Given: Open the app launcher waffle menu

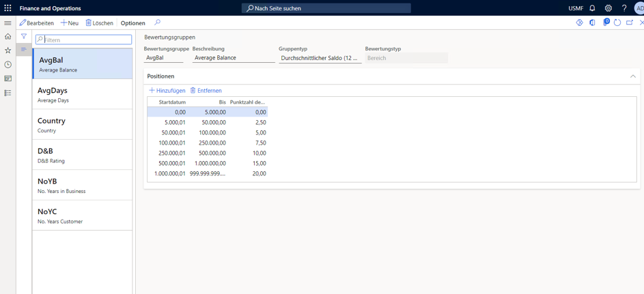Looking at the screenshot, I should click(x=8, y=8).
